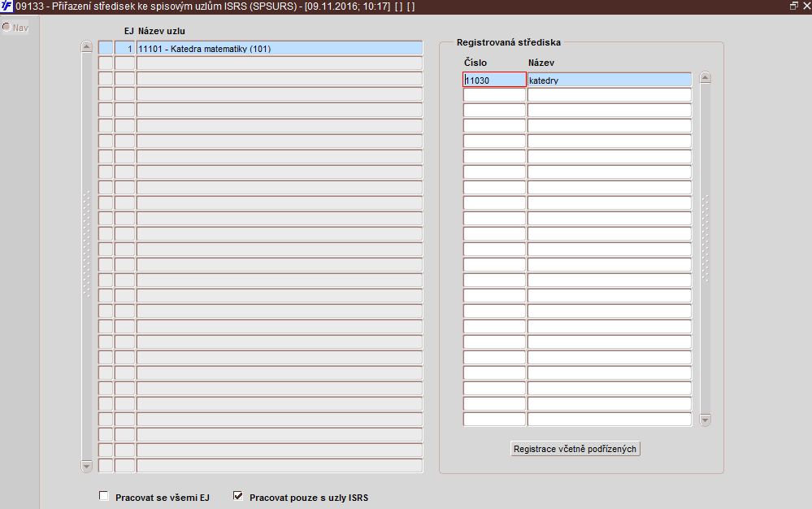Uncheck Pracovat pouze s uzly ISRS

tap(237, 496)
